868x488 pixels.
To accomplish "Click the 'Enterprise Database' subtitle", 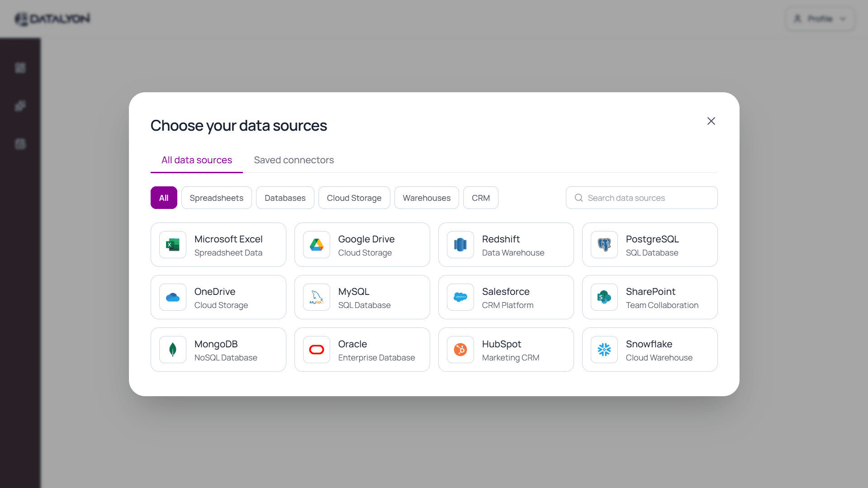I will [x=376, y=357].
